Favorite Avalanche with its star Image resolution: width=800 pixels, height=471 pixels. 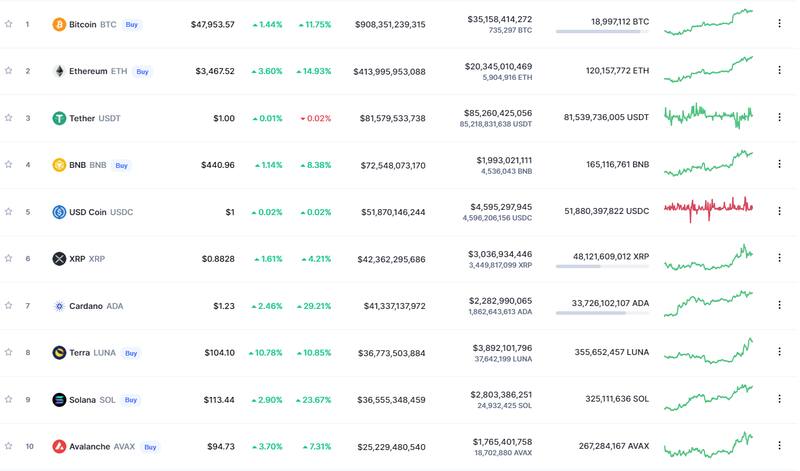(x=9, y=447)
